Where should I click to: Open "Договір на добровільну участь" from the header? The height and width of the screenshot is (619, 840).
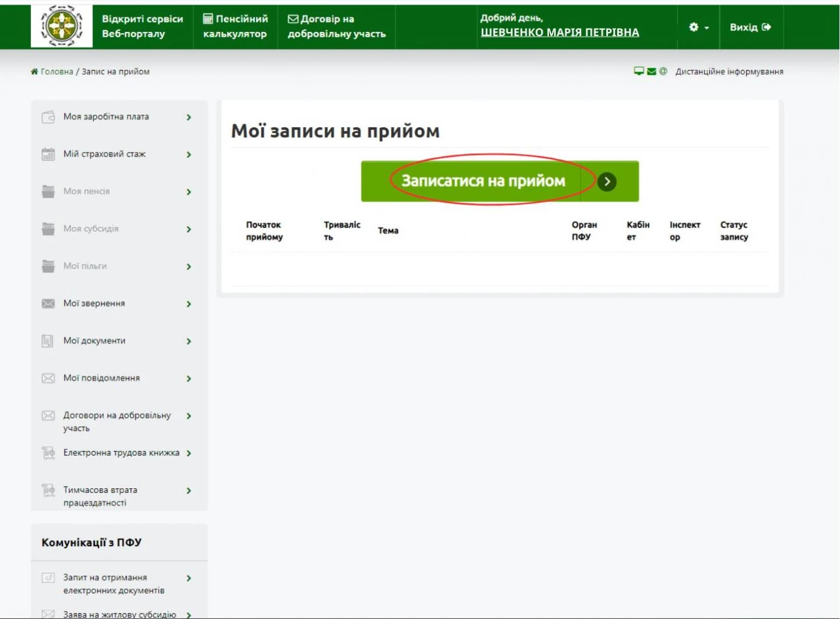(337, 26)
